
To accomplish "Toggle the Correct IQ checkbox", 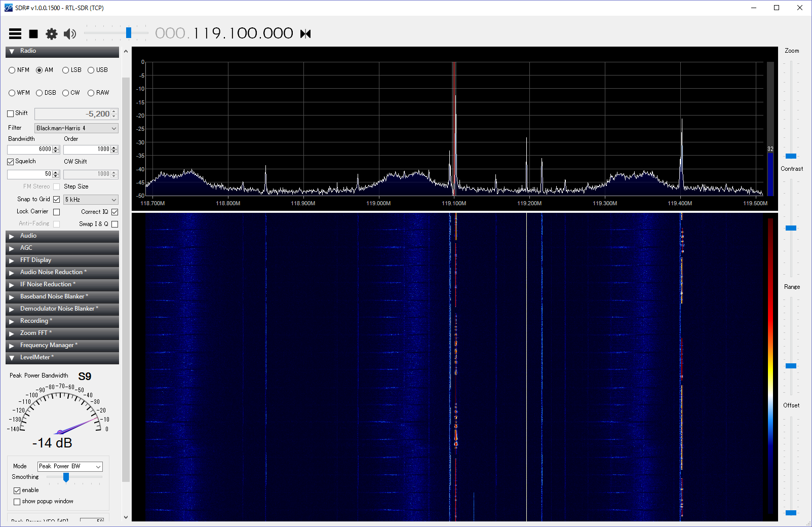I will point(114,212).
